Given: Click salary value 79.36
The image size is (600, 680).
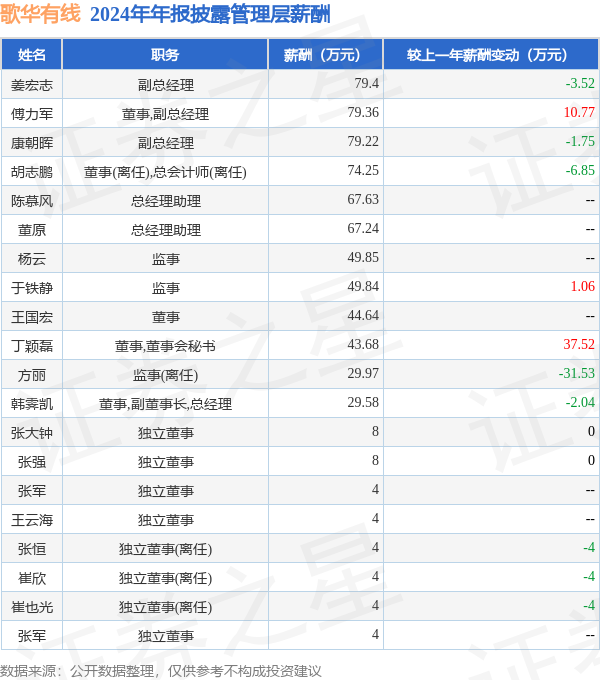Looking at the screenshot, I should (363, 112).
